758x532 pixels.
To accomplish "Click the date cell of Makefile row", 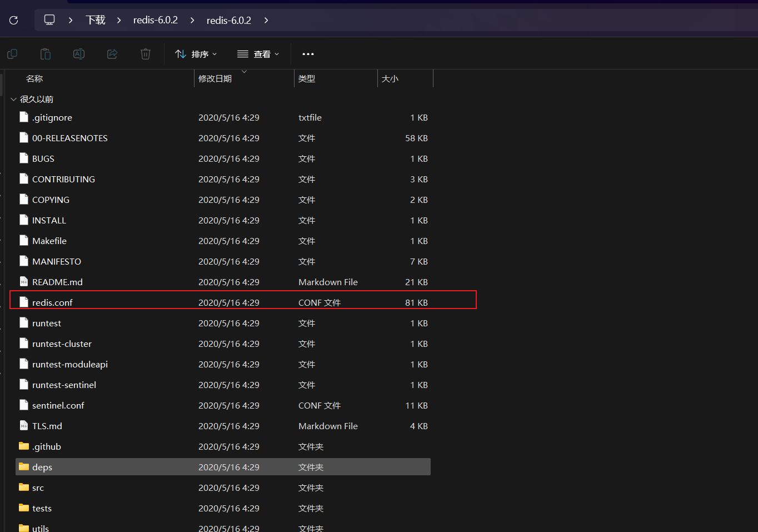I will (229, 241).
